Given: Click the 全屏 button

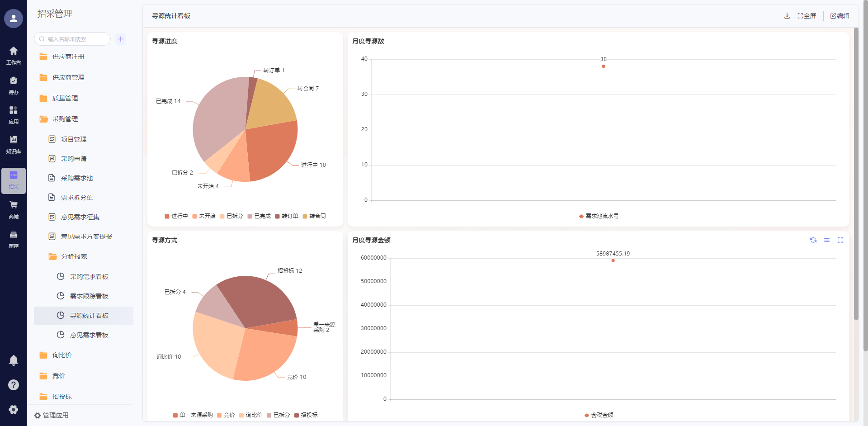Looking at the screenshot, I should click(x=807, y=16).
